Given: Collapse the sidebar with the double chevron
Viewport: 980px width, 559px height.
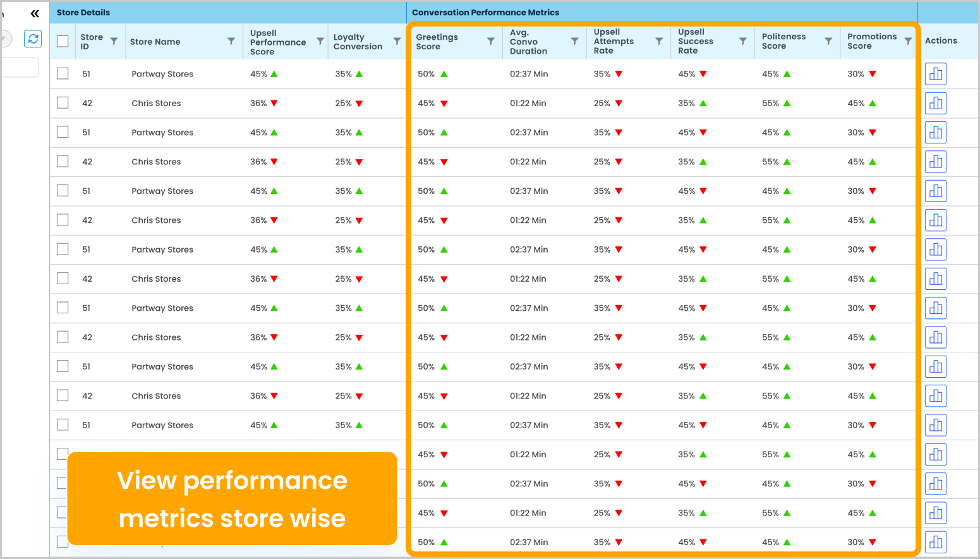Looking at the screenshot, I should tap(35, 13).
